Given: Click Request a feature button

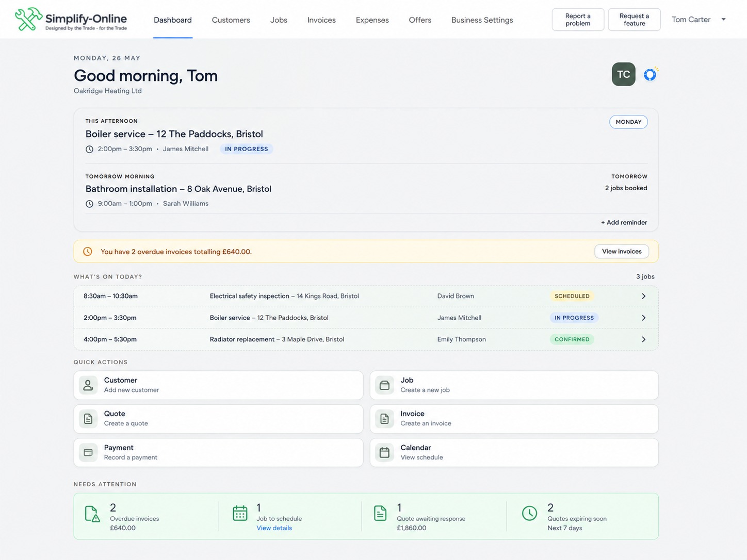Looking at the screenshot, I should coord(635,20).
